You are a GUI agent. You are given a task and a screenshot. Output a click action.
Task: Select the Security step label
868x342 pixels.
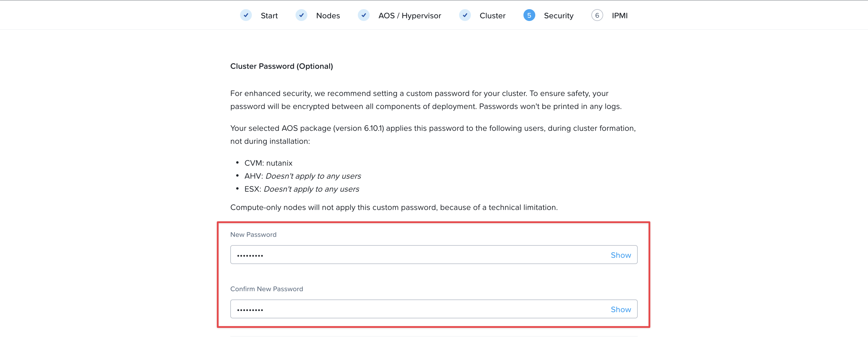point(558,15)
